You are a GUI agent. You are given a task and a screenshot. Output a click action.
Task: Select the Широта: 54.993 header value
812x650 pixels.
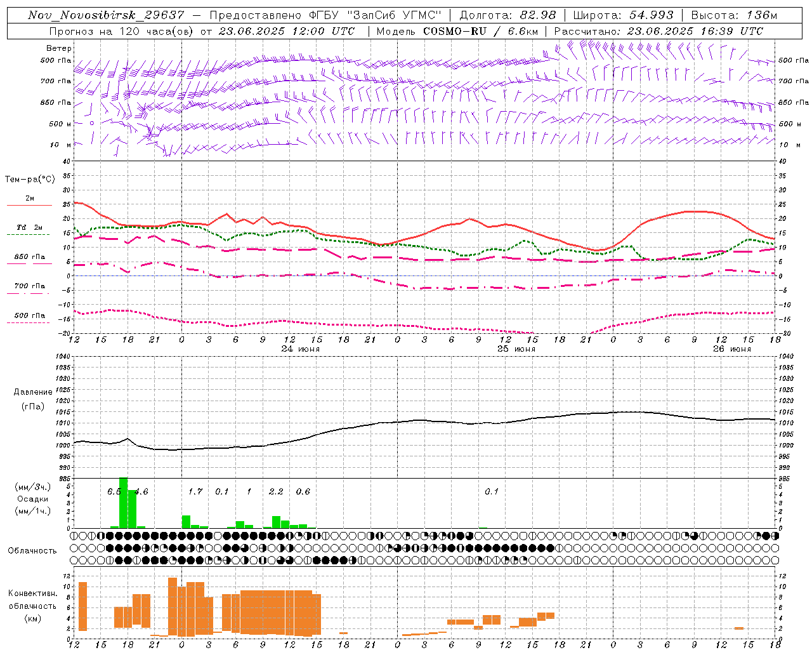pos(624,15)
